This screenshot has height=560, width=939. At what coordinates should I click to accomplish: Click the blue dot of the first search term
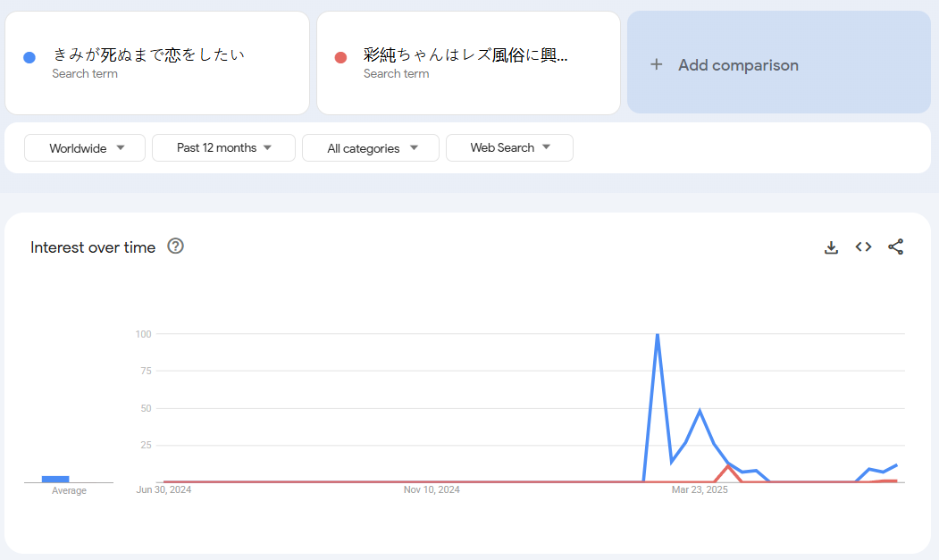click(29, 57)
